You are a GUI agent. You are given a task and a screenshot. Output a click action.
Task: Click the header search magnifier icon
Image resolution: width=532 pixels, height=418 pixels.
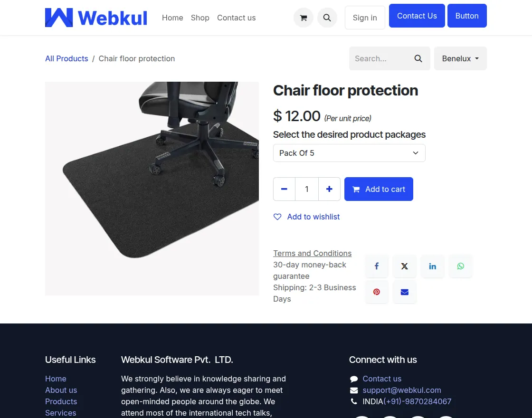[327, 18]
